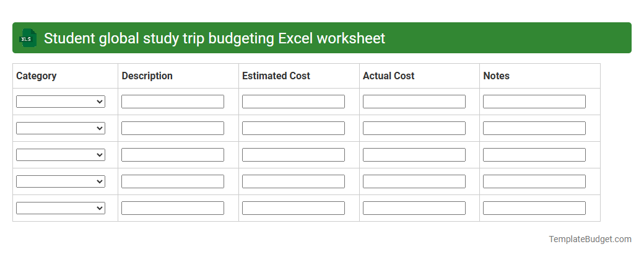Click the Actual Cost field in first row
Image resolution: width=644 pixels, height=257 pixels.
tap(414, 102)
